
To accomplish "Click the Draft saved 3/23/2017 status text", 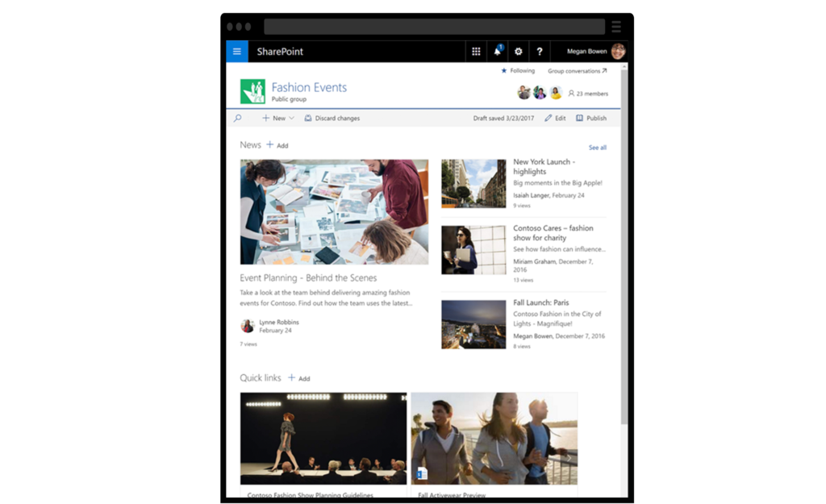I will [503, 119].
